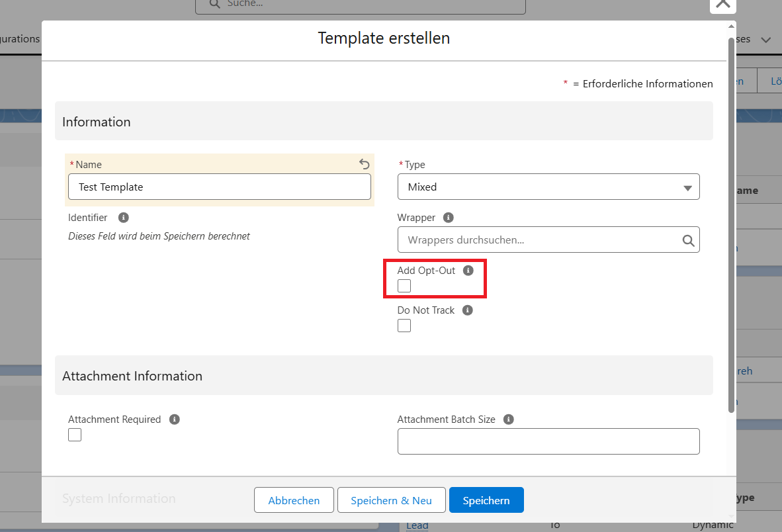Save the template with the Speichern button
Image resolution: width=782 pixels, height=532 pixels.
pyautogui.click(x=486, y=500)
